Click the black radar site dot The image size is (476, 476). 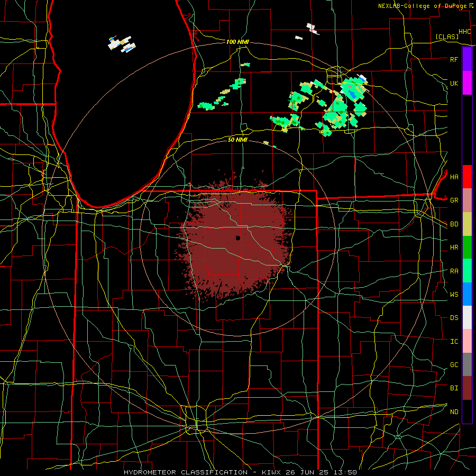[x=238, y=238]
